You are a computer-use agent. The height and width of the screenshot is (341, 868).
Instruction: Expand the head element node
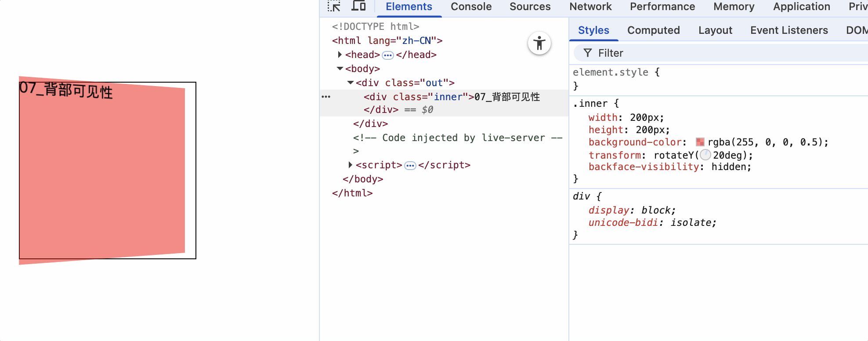pos(340,54)
